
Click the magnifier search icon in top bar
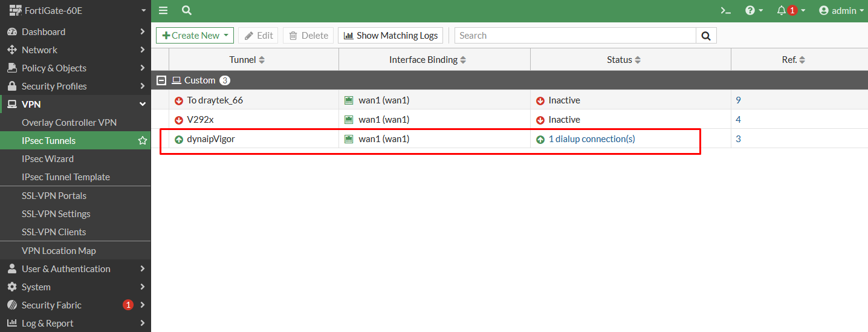click(187, 10)
